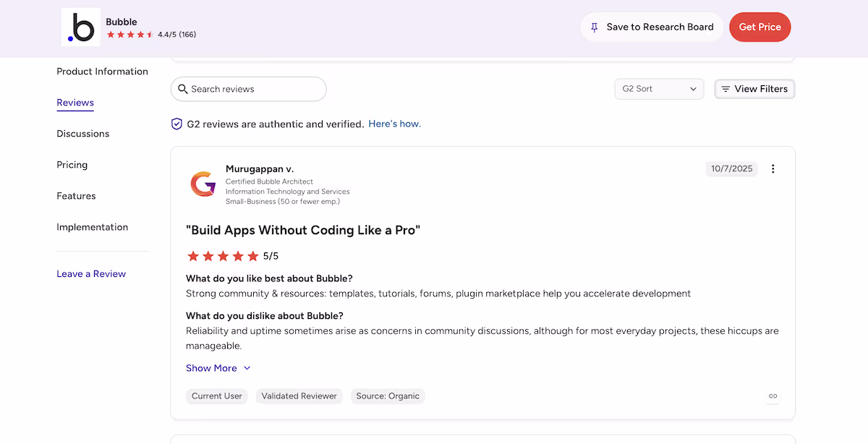
Task: Copy review link via the chain icon
Action: (773, 396)
